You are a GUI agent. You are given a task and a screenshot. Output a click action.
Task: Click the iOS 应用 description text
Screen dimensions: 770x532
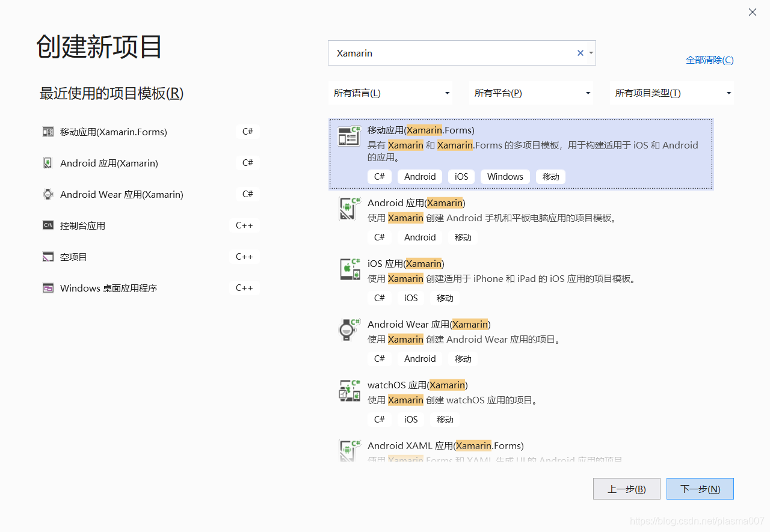point(502,278)
